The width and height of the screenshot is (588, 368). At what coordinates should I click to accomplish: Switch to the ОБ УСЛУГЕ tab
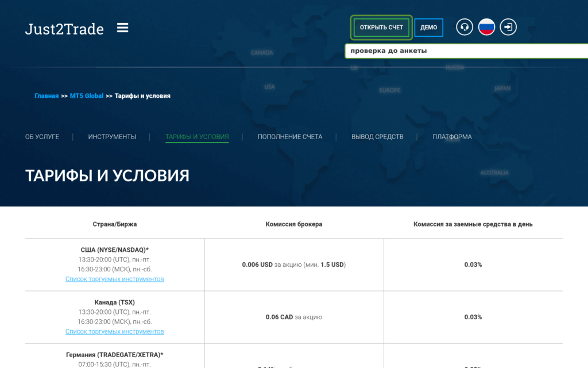[x=42, y=137]
